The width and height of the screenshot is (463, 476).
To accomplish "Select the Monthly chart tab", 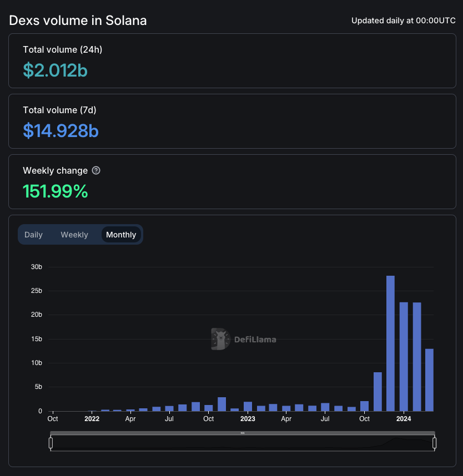I will 121,235.
